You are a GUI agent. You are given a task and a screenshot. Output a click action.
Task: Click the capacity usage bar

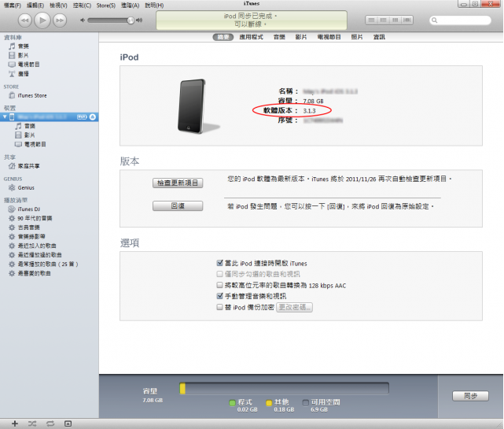click(284, 388)
